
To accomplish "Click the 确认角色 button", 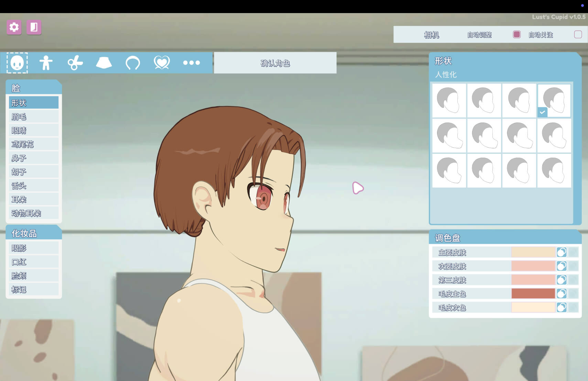I will [x=275, y=63].
